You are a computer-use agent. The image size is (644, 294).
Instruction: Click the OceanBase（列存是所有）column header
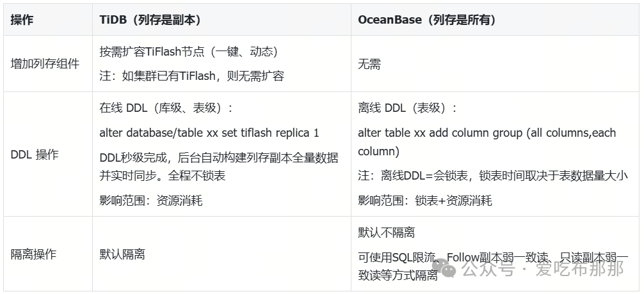pos(427,20)
